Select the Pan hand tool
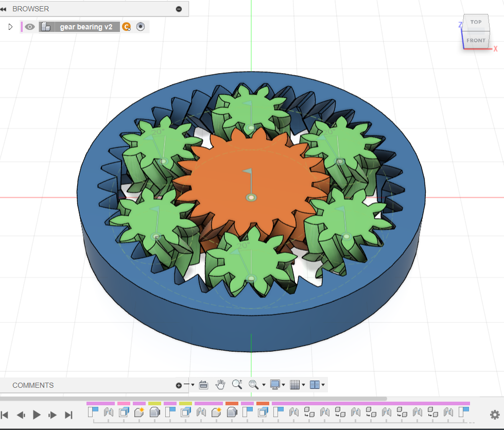This screenshot has height=430, width=504. tap(220, 384)
